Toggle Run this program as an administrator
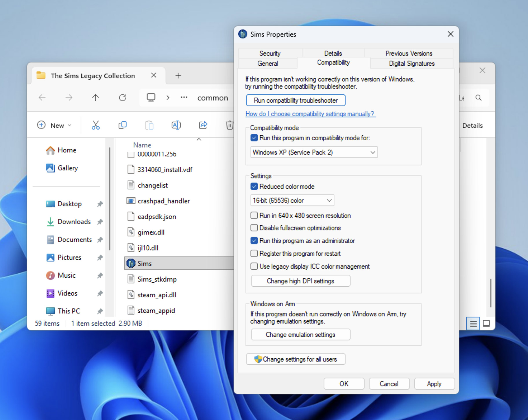 (x=254, y=241)
